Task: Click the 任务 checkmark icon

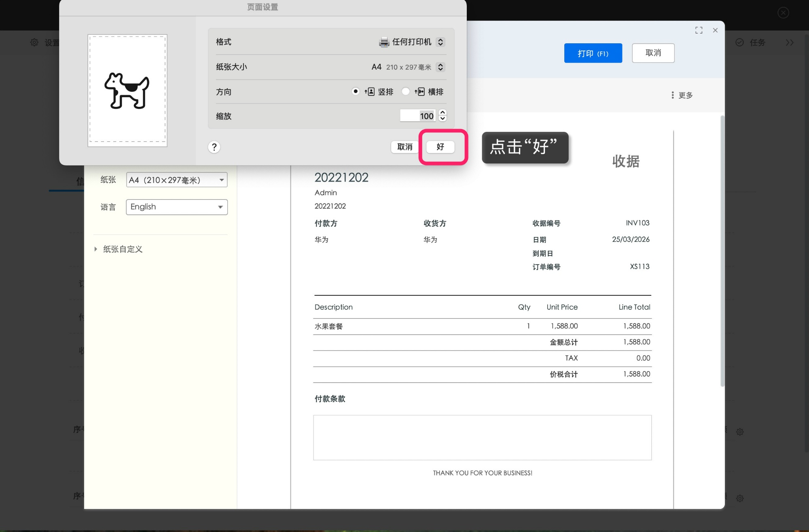Action: coord(739,42)
